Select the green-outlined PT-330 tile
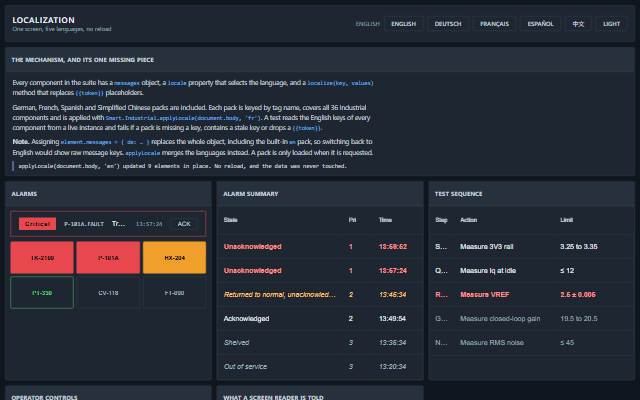 42,293
